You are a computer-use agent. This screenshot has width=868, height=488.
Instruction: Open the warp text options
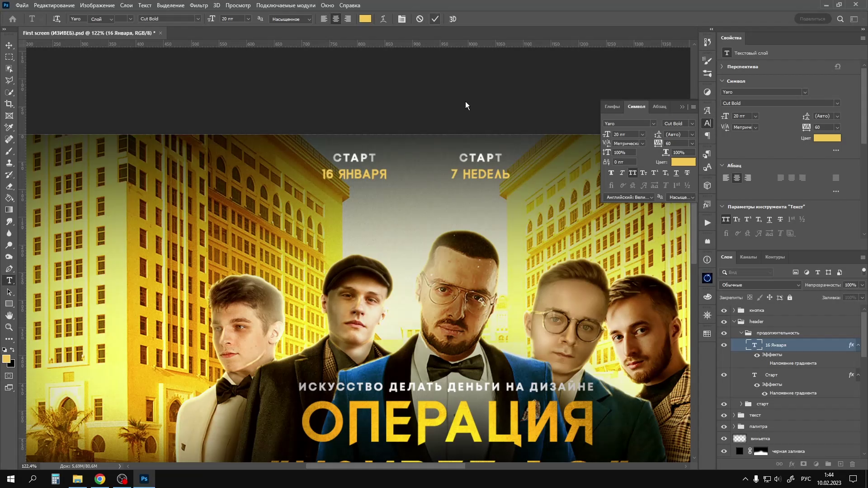[383, 19]
